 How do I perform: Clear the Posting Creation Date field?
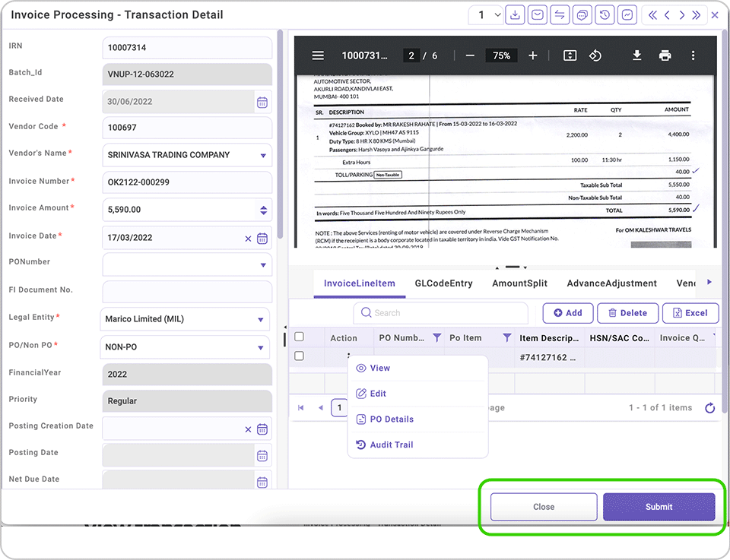(x=248, y=429)
